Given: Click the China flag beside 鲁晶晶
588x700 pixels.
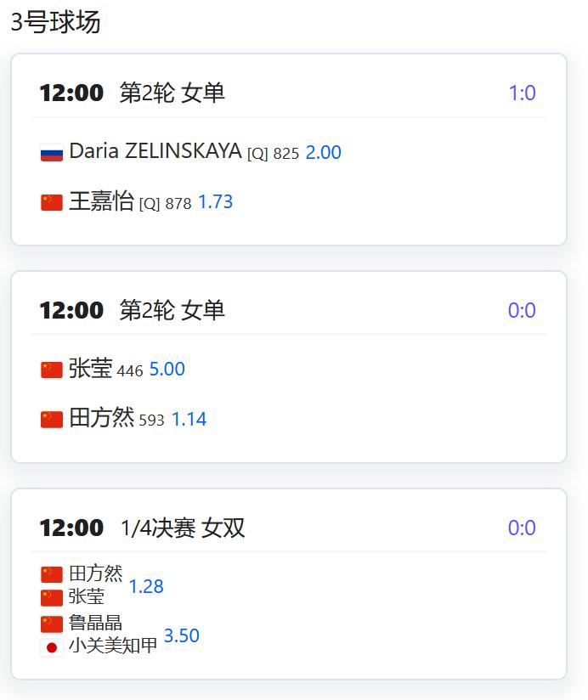Looking at the screenshot, I should 51,624.
